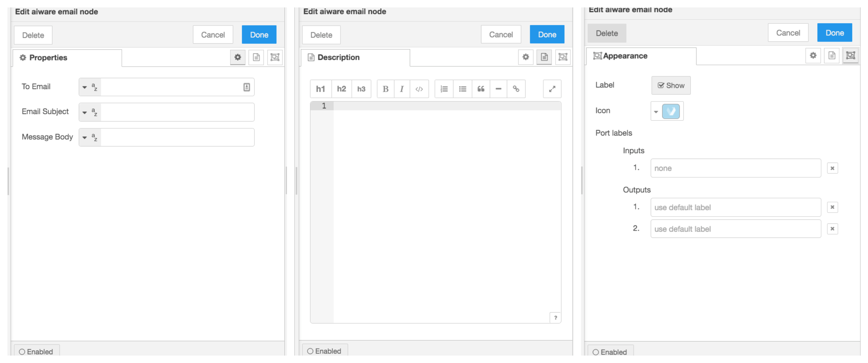The image size is (868, 363).
Task: Switch to the Description tab
Action: pos(338,57)
